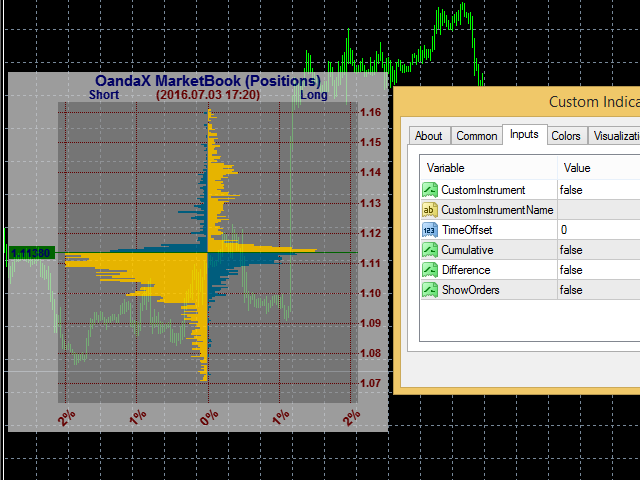
Task: Click the 1.16 price level label
Action: (371, 112)
